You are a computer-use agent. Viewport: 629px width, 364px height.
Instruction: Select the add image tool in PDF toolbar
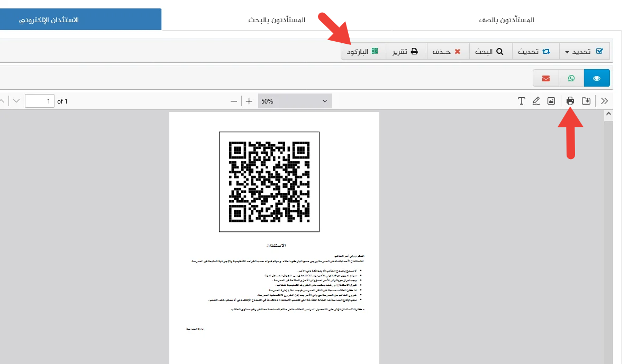[x=551, y=101]
